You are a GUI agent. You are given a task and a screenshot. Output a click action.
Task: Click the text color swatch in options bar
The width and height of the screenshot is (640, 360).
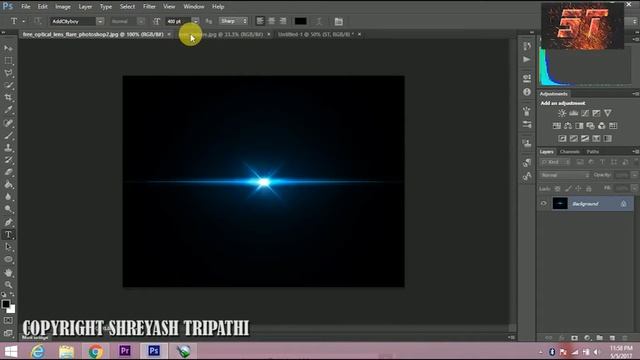300,21
